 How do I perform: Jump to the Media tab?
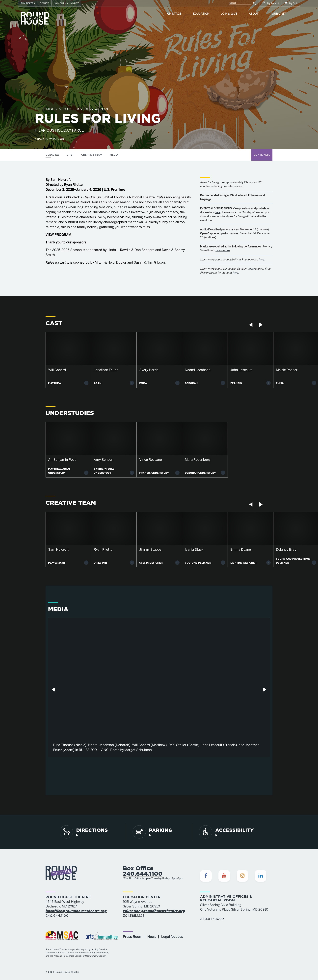(114, 155)
